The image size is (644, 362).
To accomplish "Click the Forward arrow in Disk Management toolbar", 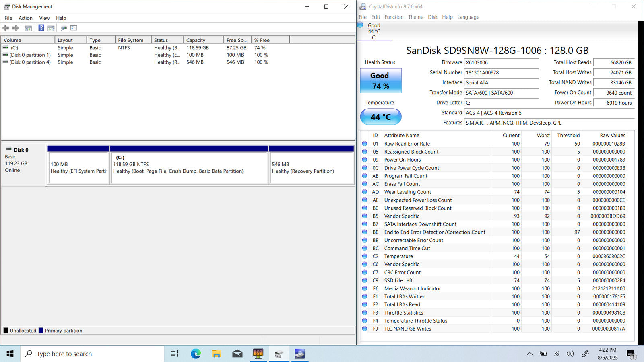I will coord(15,28).
